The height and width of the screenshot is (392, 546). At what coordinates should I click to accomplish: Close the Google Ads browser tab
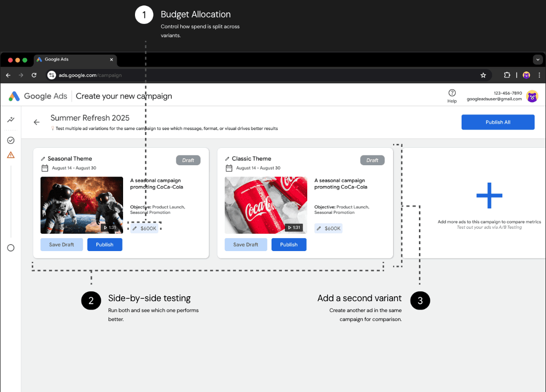111,60
